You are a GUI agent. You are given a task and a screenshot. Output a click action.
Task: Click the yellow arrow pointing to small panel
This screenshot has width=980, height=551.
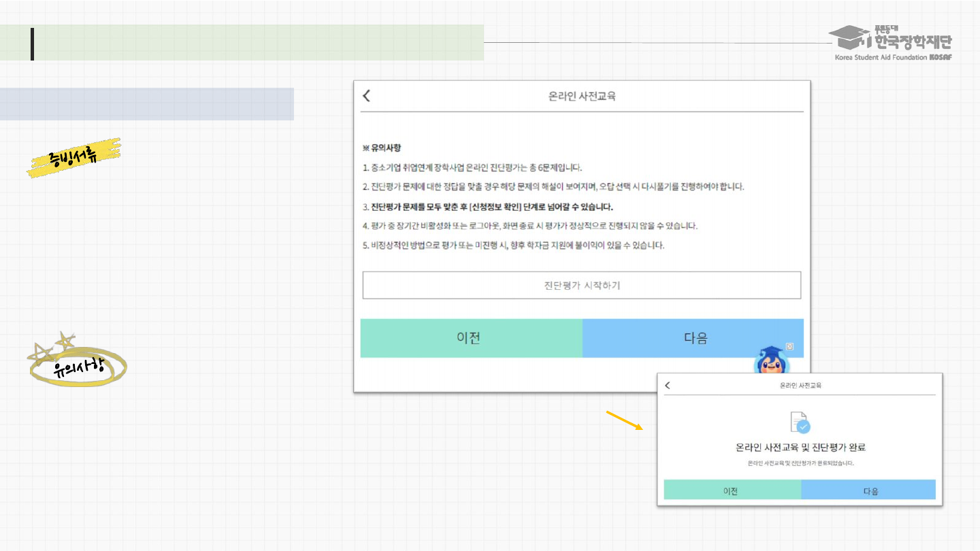click(x=624, y=420)
